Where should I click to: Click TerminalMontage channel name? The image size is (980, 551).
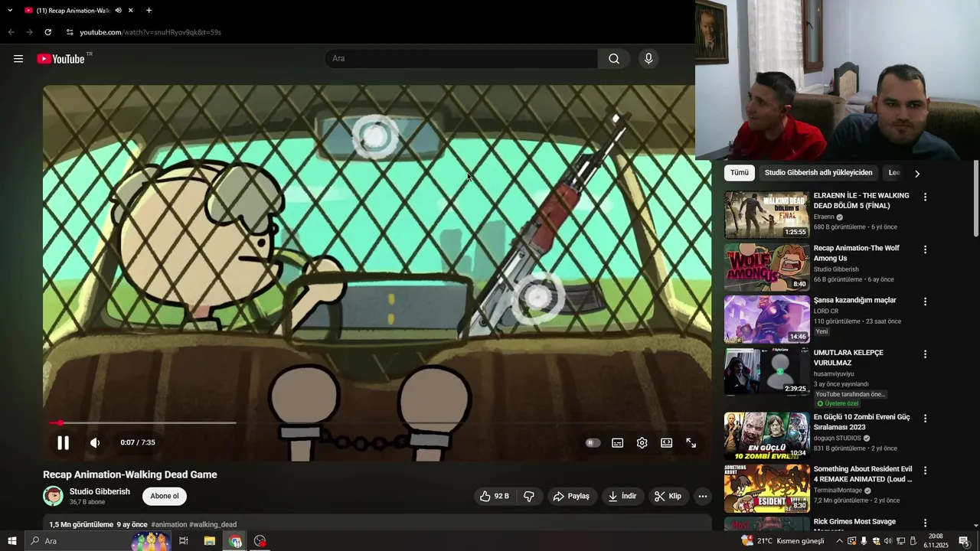click(838, 491)
